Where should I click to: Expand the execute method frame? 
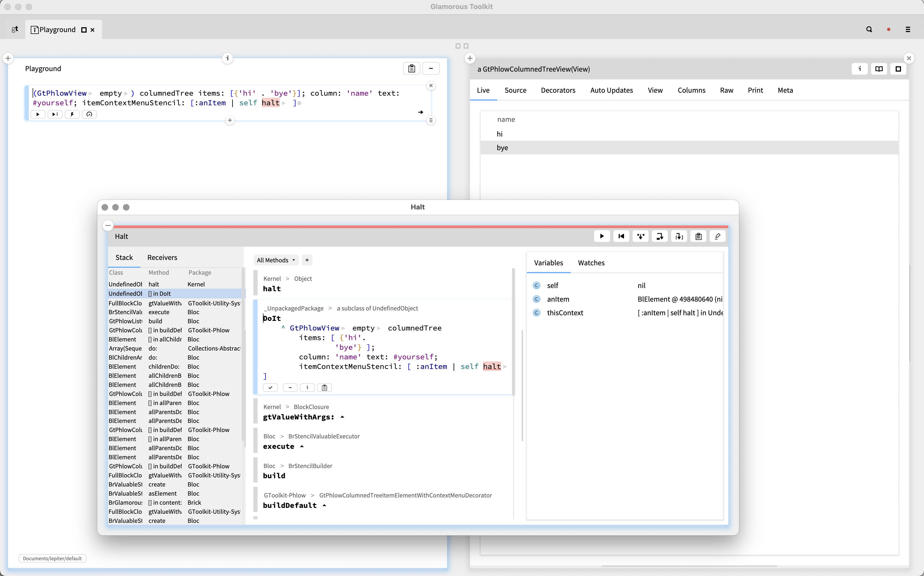coord(302,446)
